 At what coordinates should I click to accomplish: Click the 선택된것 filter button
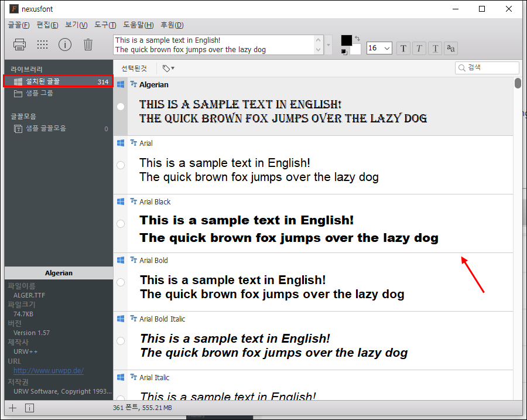click(x=134, y=69)
